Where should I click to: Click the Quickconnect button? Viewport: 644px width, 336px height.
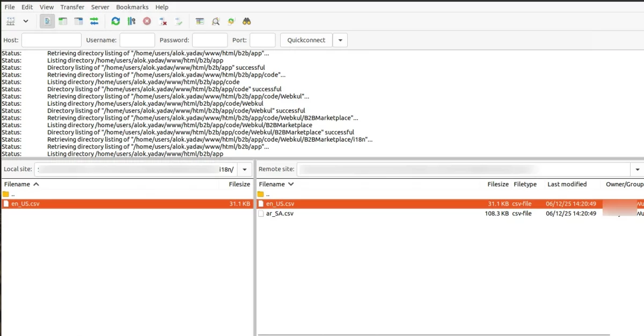[306, 40]
